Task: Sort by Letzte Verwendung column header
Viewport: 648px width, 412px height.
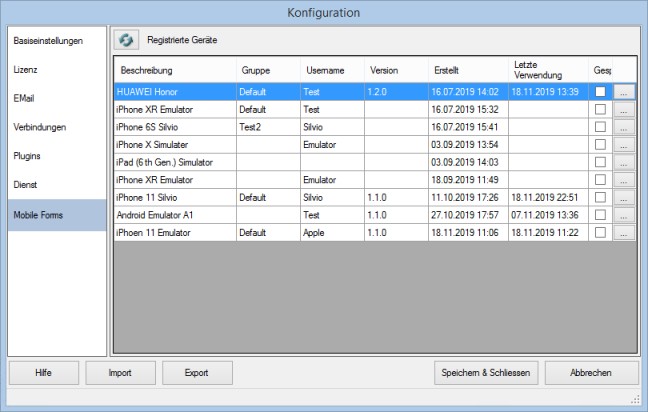Action: 548,70
